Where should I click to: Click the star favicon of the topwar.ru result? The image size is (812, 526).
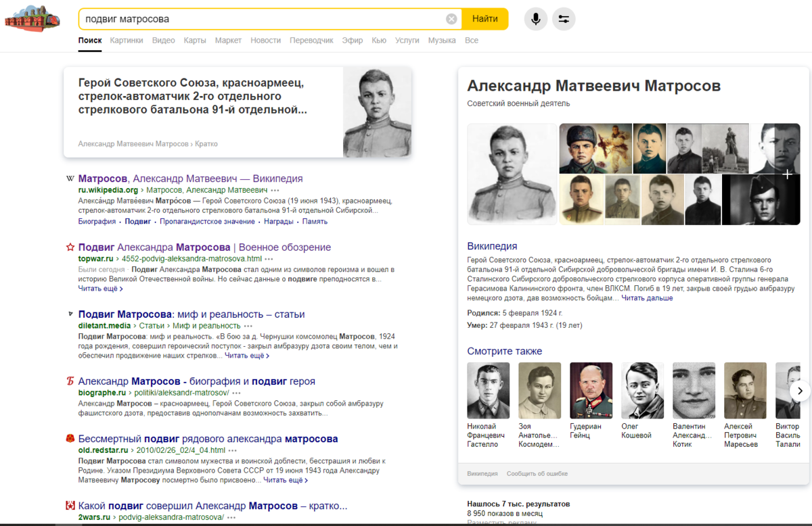click(70, 247)
